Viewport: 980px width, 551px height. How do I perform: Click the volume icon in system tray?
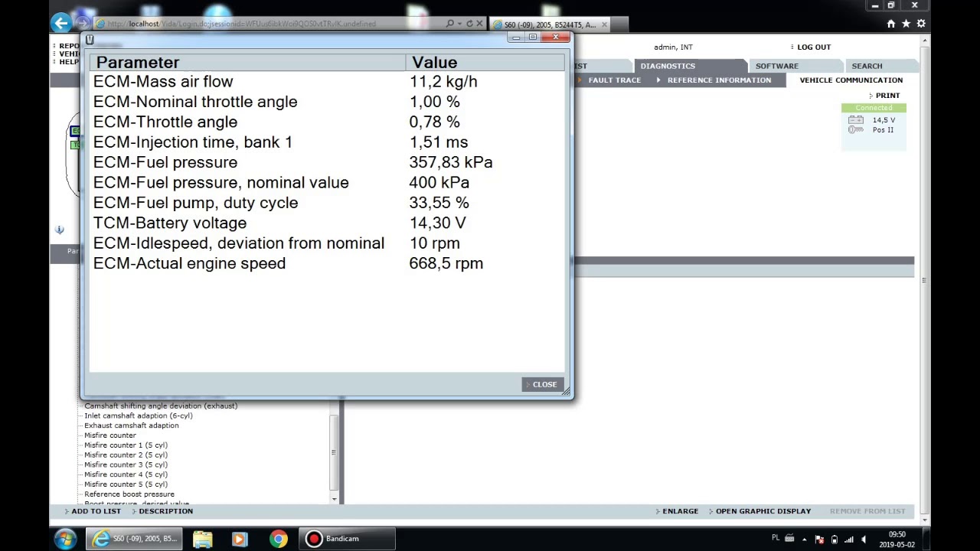click(x=864, y=540)
